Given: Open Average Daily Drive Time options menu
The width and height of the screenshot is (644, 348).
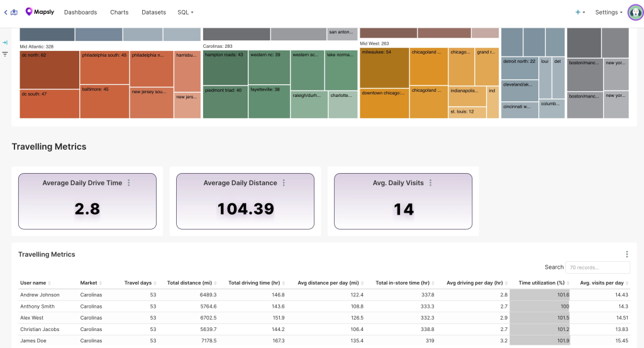Looking at the screenshot, I should 129,183.
